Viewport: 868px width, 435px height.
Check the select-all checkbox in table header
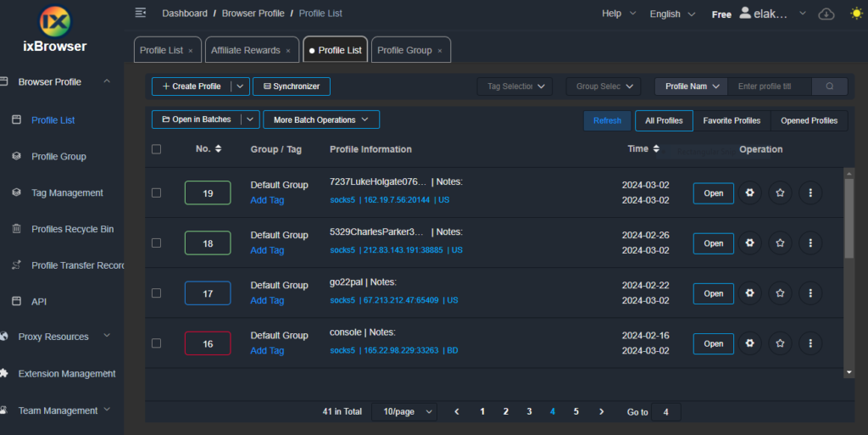click(x=156, y=149)
